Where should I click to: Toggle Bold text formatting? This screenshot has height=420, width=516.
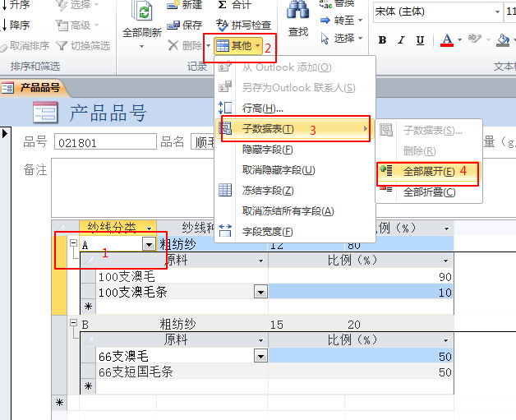point(383,39)
